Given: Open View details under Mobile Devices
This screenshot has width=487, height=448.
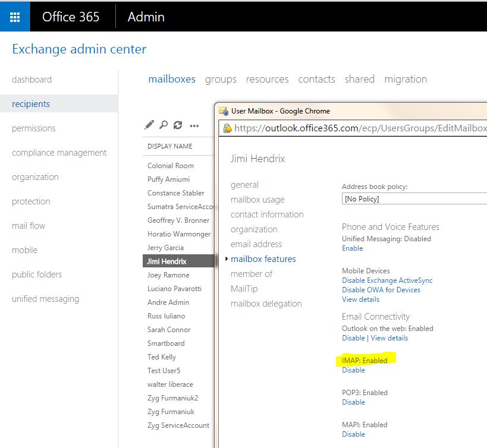Looking at the screenshot, I should click(x=360, y=299).
